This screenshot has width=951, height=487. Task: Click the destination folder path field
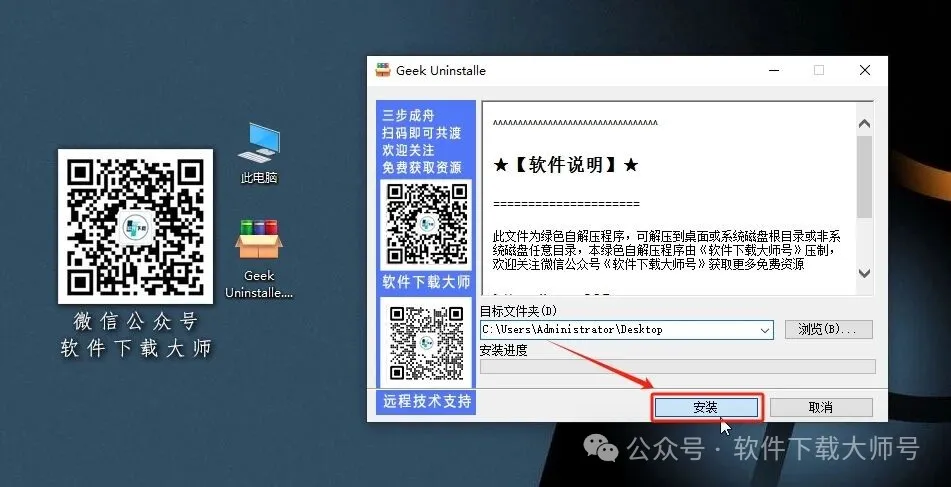pyautogui.click(x=627, y=330)
